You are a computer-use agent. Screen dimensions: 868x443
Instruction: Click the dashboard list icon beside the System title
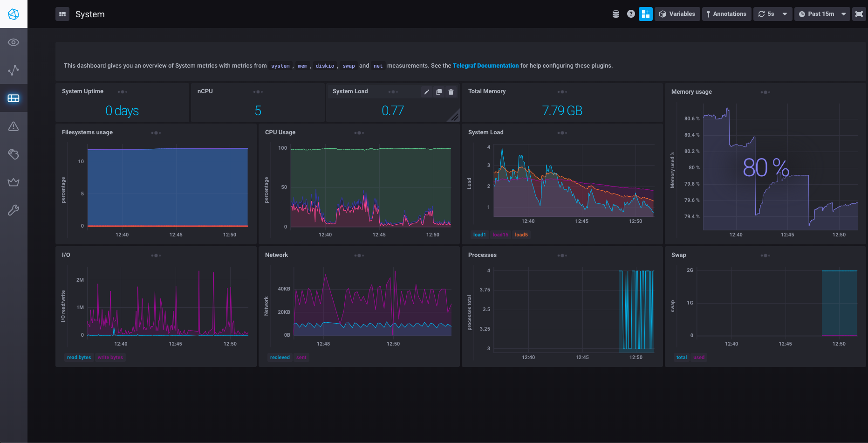62,14
